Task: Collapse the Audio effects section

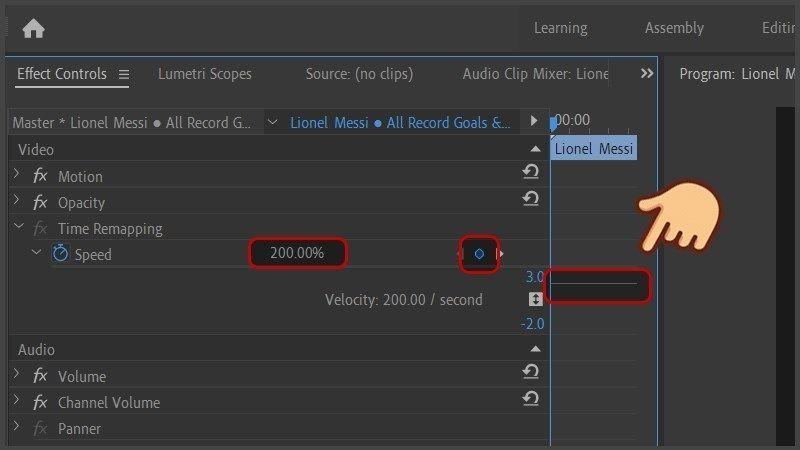Action: coord(535,349)
